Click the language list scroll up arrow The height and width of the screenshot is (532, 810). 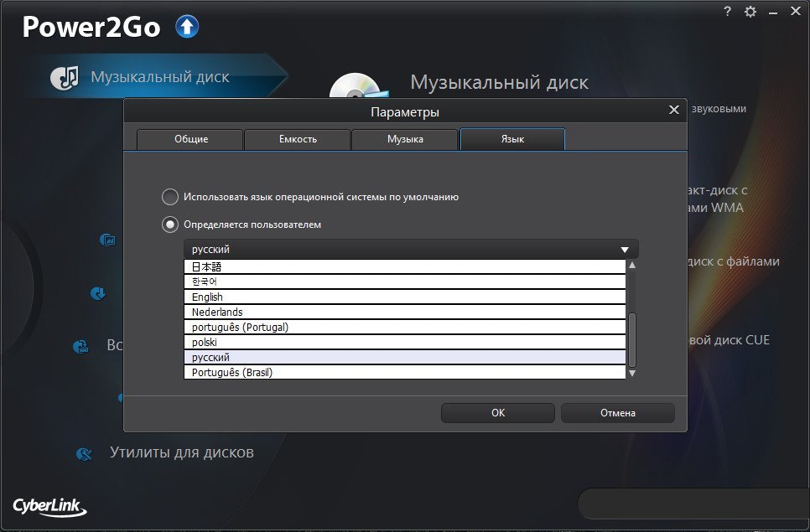(632, 266)
